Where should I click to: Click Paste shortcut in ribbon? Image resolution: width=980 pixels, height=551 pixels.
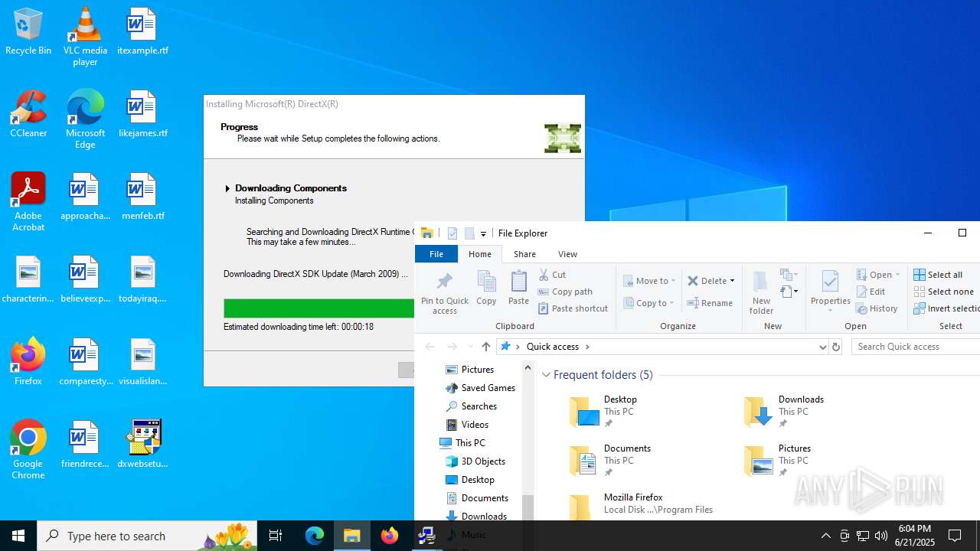[573, 308]
